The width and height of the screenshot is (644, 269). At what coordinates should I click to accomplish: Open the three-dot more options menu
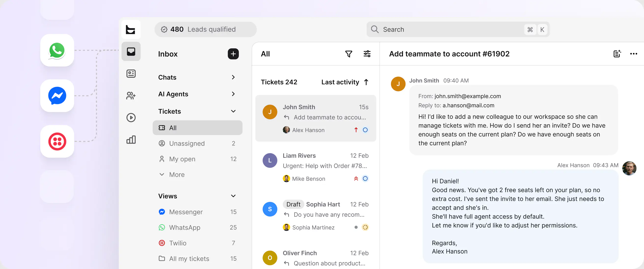(633, 54)
